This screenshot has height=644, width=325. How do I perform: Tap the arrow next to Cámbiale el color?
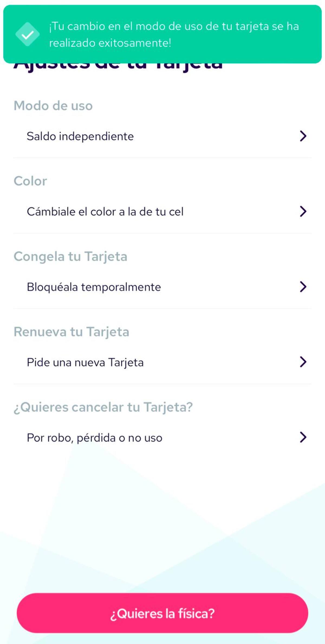coord(303,211)
